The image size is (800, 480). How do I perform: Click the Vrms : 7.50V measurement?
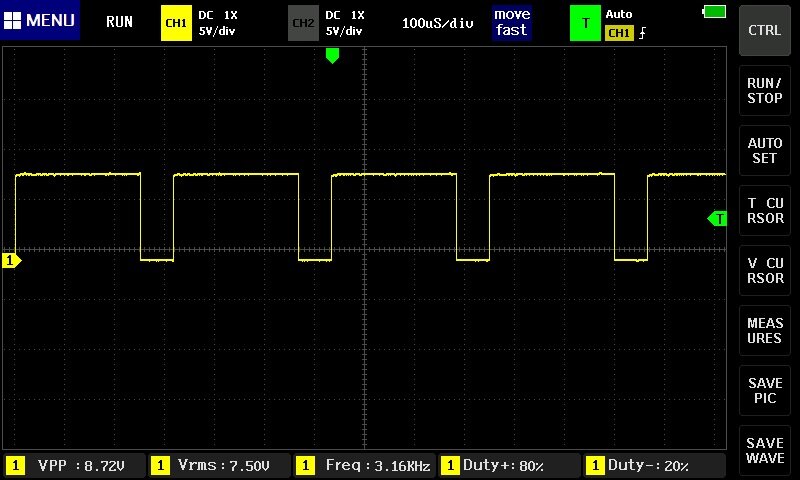click(x=220, y=465)
